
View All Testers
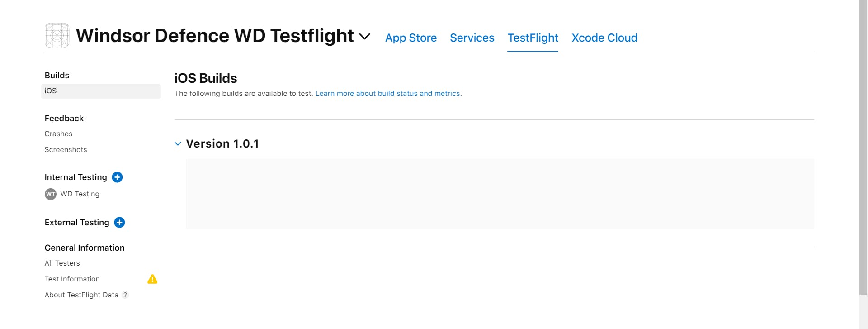(x=62, y=263)
